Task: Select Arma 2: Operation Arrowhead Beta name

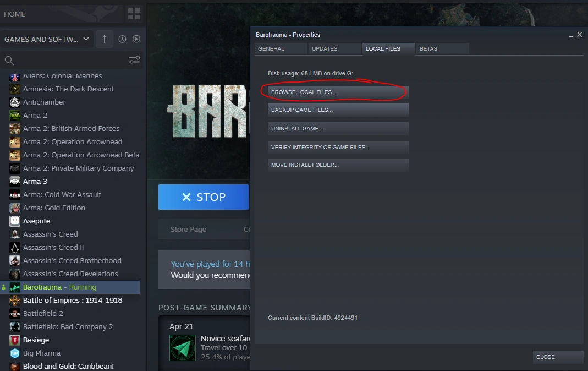Action: [x=81, y=155]
